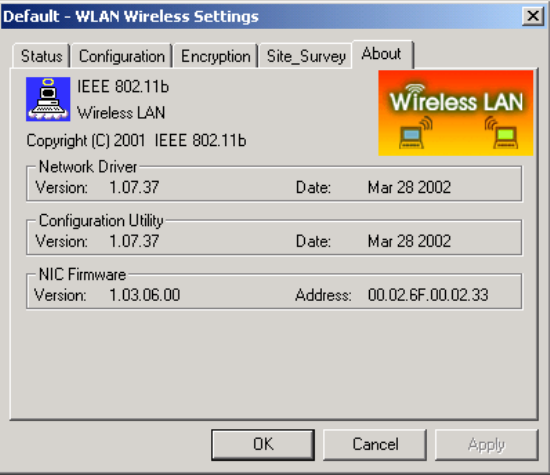Select the Network Driver version 1.07.37
The height and width of the screenshot is (475, 550).
134,187
